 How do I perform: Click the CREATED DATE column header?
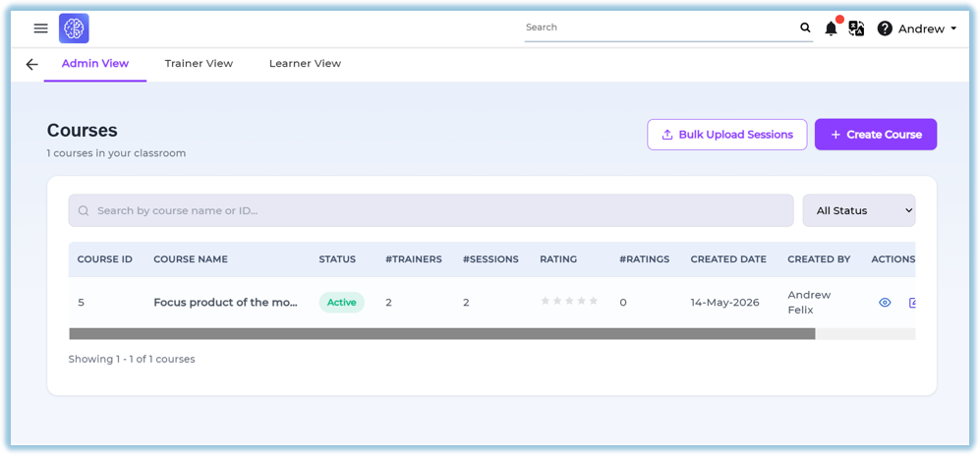728,259
